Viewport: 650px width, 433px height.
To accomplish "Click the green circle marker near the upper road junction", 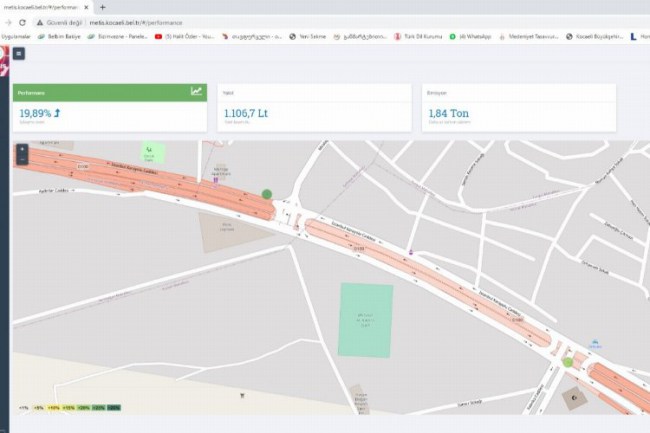I will (266, 194).
